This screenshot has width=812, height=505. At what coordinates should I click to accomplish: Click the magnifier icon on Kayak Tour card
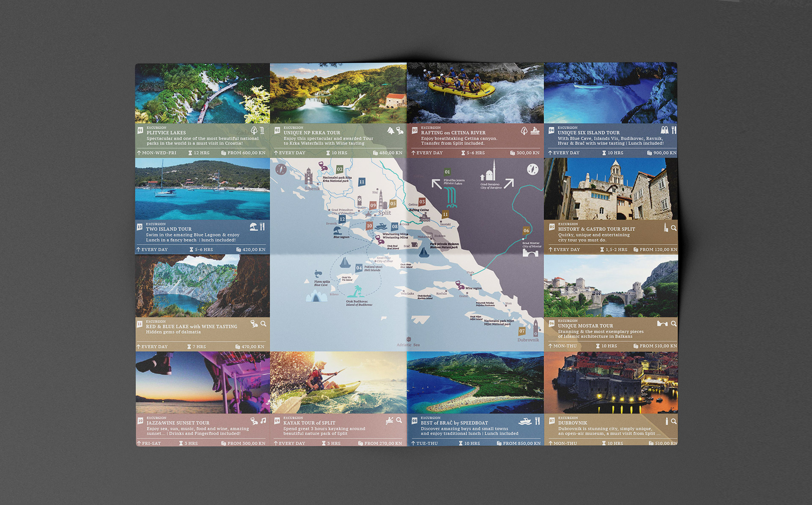[399, 420]
